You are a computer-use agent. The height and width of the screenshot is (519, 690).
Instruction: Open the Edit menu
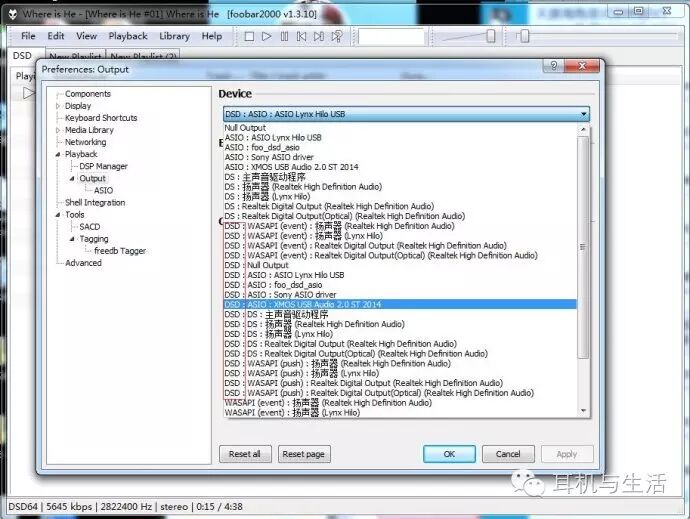coord(56,36)
